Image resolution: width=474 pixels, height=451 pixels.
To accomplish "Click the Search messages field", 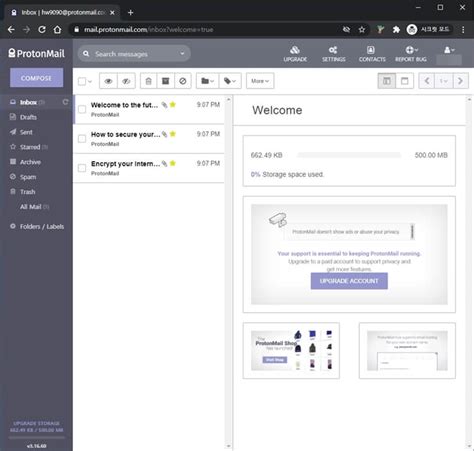I will pos(135,54).
